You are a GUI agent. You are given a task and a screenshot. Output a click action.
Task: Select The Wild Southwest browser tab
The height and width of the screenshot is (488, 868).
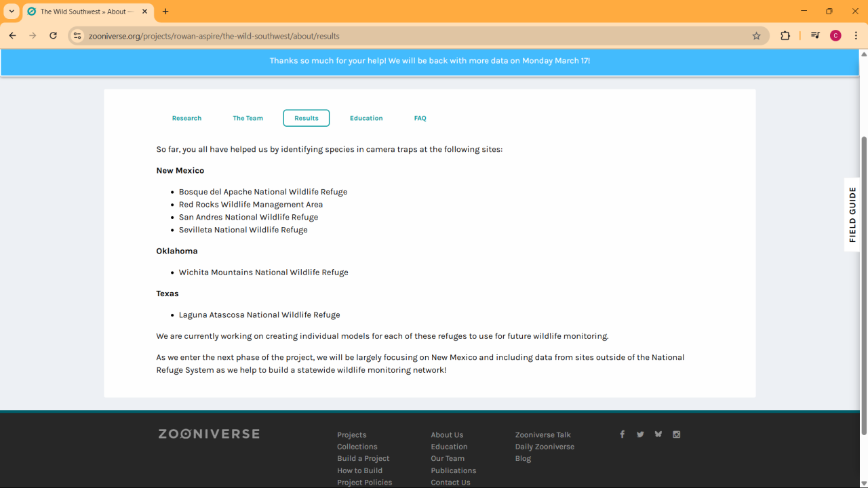tap(87, 12)
